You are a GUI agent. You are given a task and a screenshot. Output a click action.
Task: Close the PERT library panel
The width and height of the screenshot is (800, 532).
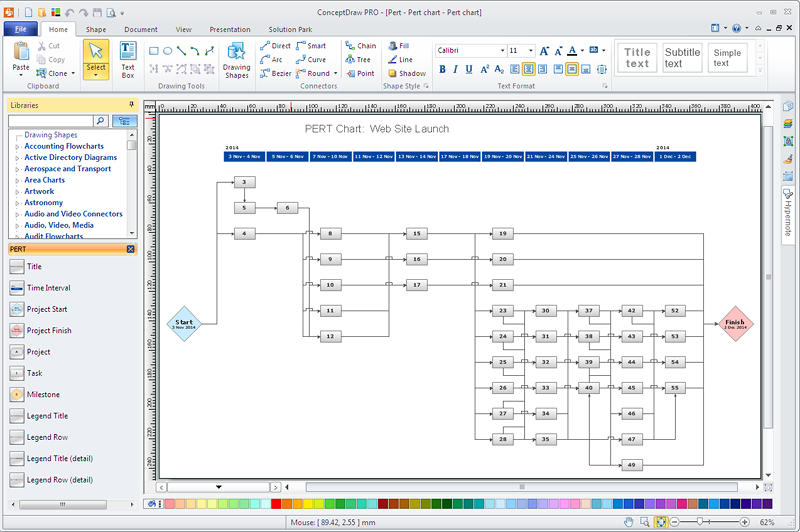131,249
